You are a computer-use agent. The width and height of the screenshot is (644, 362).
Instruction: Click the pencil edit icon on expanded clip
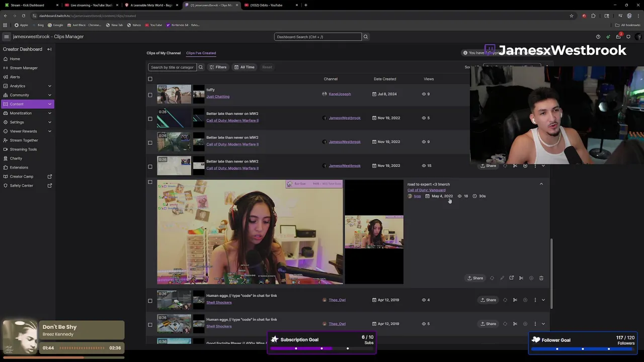click(x=502, y=278)
